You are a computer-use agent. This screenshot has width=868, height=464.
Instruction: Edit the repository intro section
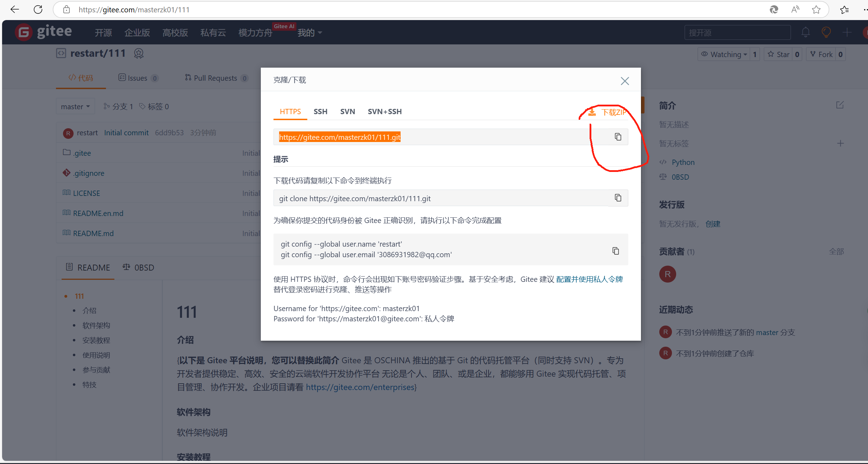click(840, 105)
